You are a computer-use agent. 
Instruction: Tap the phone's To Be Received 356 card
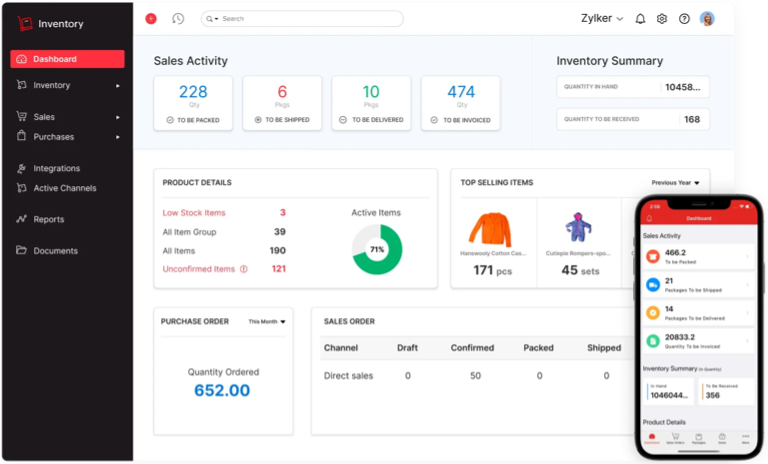(726, 391)
